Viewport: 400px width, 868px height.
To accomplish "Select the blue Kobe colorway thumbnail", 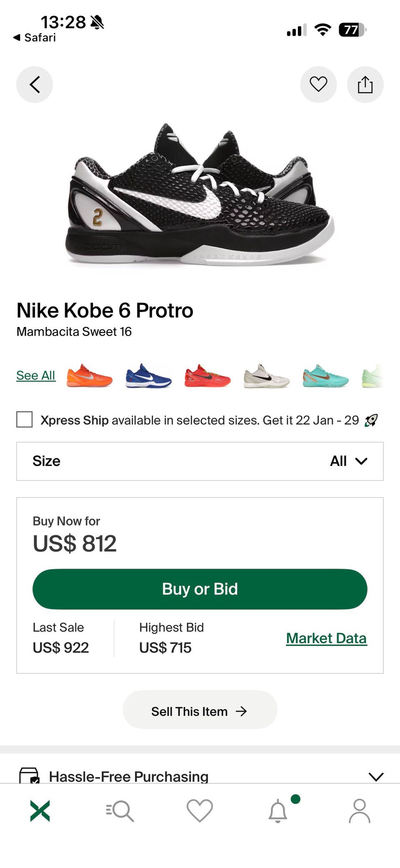I will [148, 376].
